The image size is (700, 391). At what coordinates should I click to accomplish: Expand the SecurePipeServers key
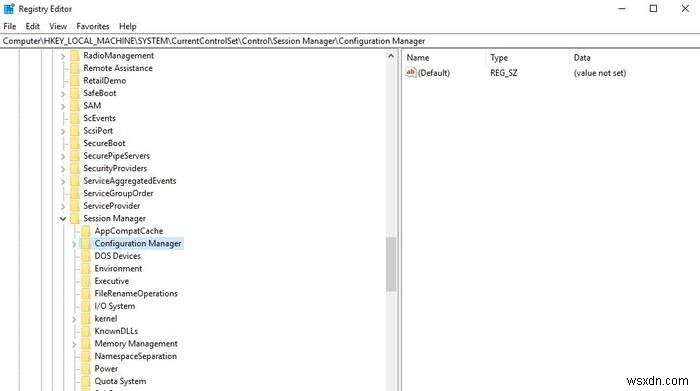[x=63, y=156]
